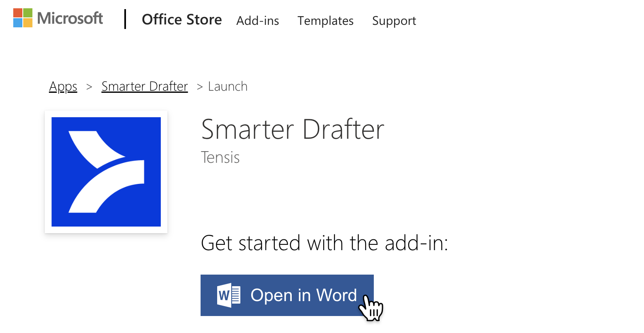This screenshot has height=333, width=644.
Task: Open the Add-ins menu item
Action: [258, 21]
